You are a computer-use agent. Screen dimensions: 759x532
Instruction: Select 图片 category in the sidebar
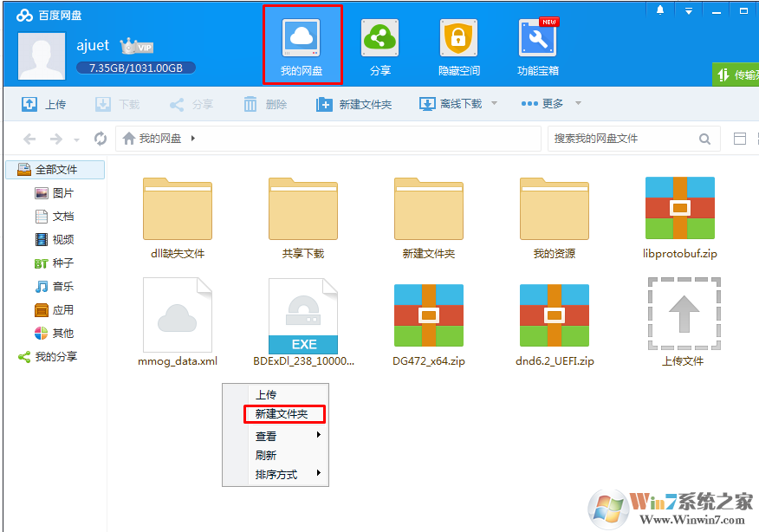(55, 193)
